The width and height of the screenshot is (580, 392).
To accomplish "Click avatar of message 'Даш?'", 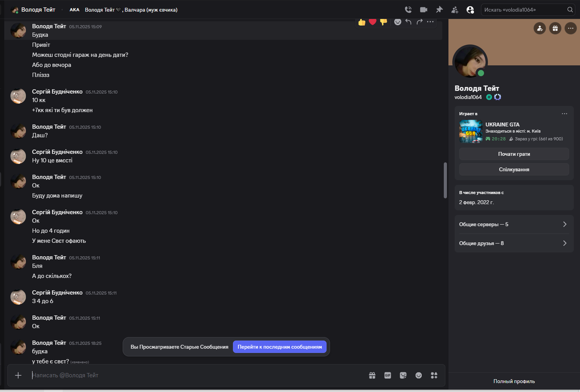I will point(18,131).
